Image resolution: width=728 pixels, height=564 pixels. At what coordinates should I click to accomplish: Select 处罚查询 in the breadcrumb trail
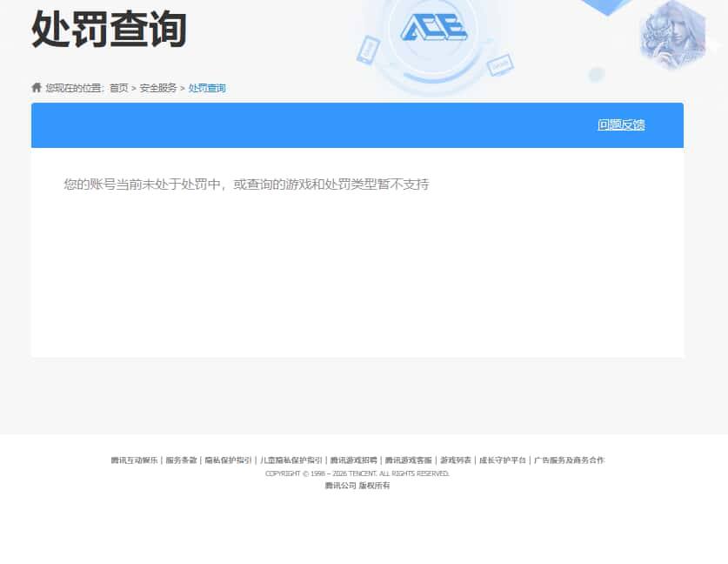206,88
